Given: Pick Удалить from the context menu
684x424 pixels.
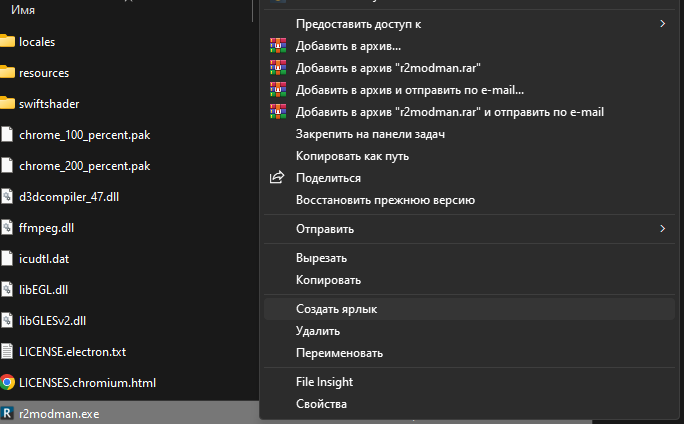Looking at the screenshot, I should click(317, 331).
